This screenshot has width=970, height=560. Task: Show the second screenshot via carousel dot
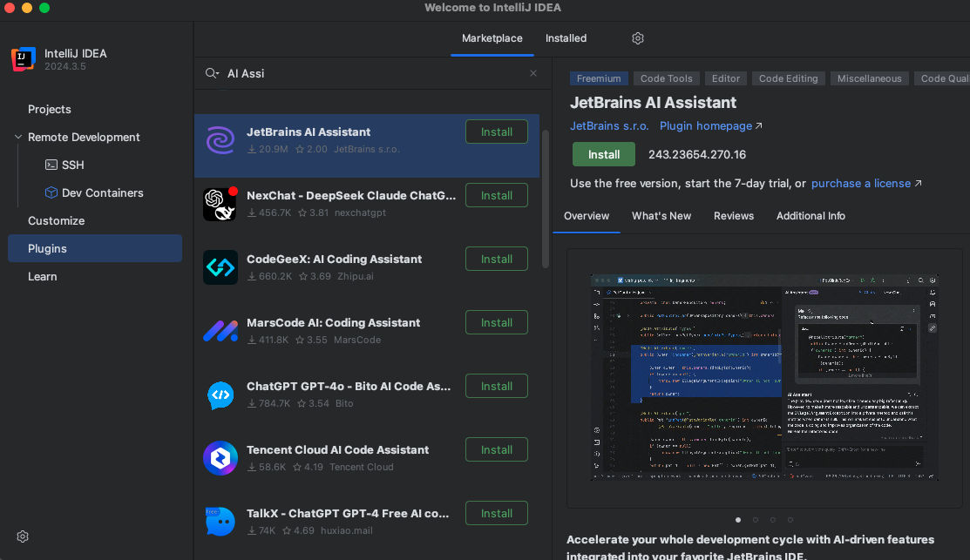756,520
